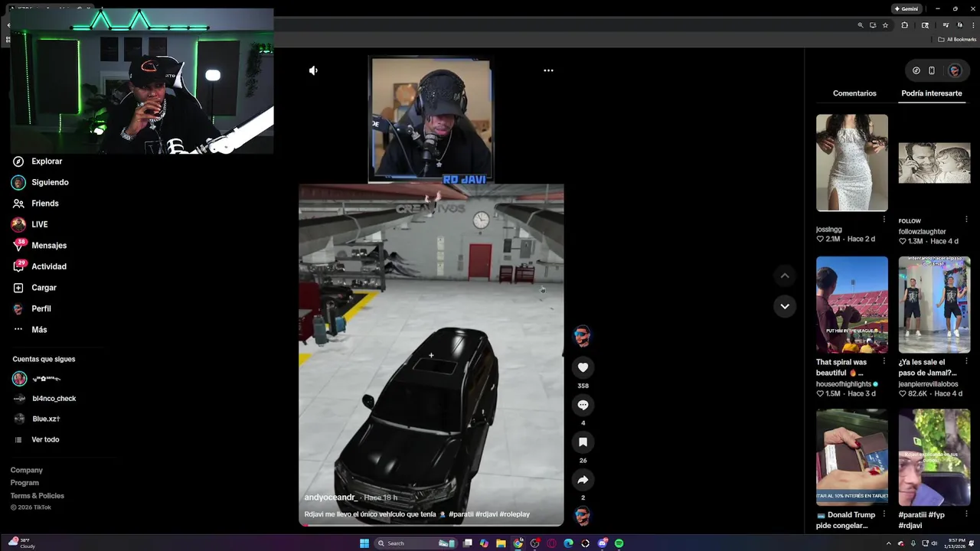The image size is (980, 551).
Task: Open Actividad notifications
Action: point(40,266)
